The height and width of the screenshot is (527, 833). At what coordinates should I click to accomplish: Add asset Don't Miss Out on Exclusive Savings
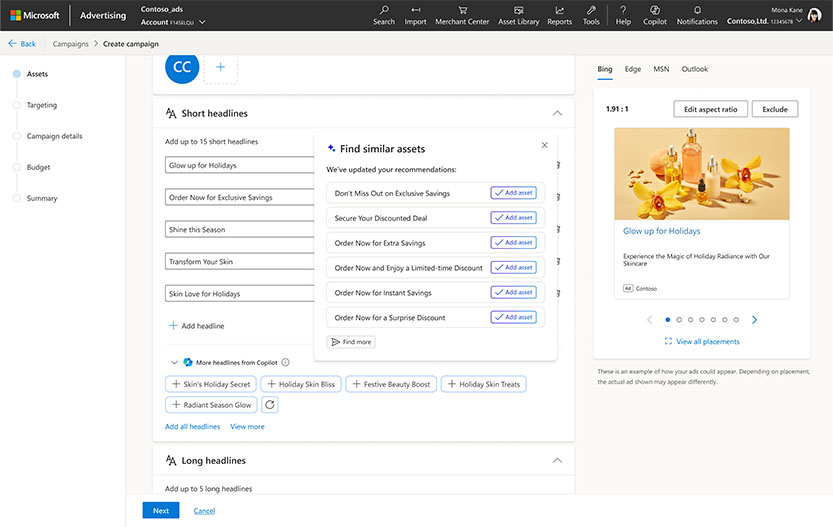tap(513, 193)
